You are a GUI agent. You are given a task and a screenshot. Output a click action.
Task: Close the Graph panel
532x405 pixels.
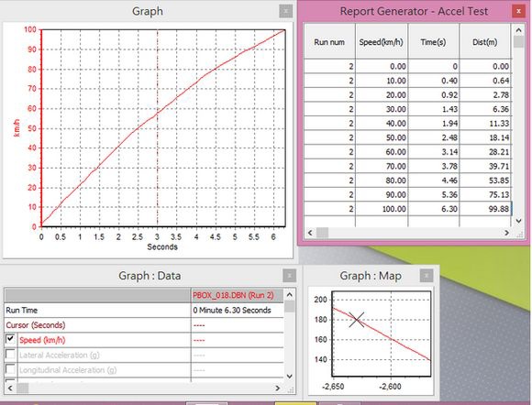click(x=285, y=11)
